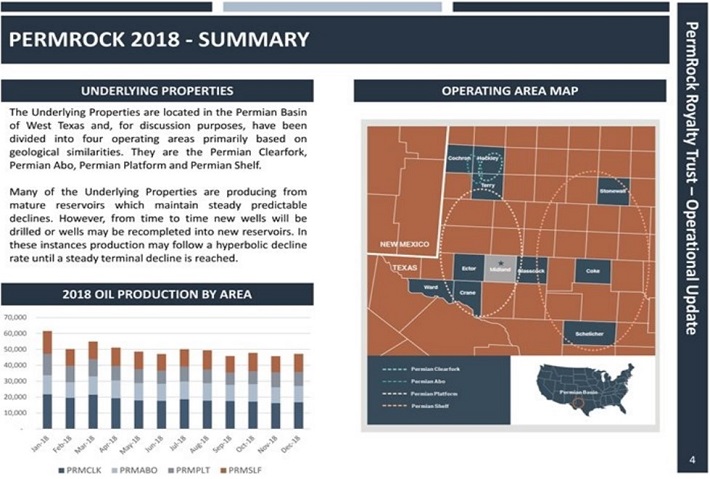The image size is (710, 479).
Task: Click the Jul-18 month axis label
Action: [x=178, y=443]
